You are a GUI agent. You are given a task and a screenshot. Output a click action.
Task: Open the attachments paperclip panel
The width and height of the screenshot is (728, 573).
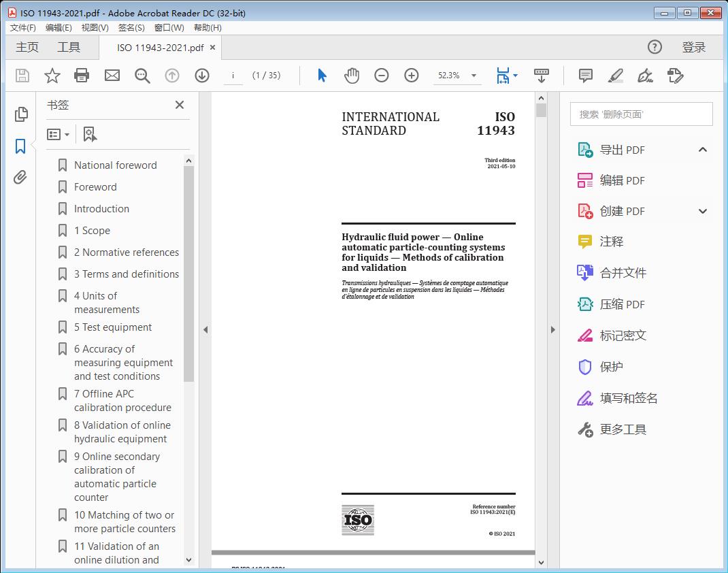pos(20,177)
